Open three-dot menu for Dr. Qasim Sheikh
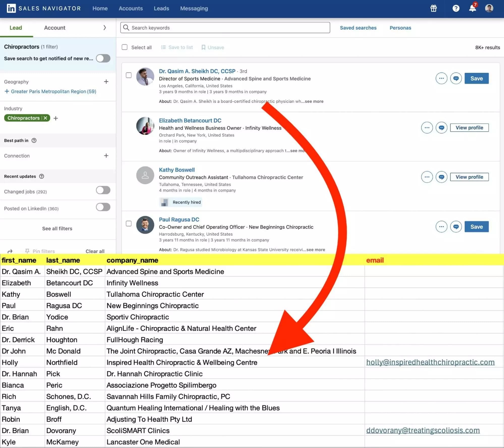504x448 pixels. point(441,78)
